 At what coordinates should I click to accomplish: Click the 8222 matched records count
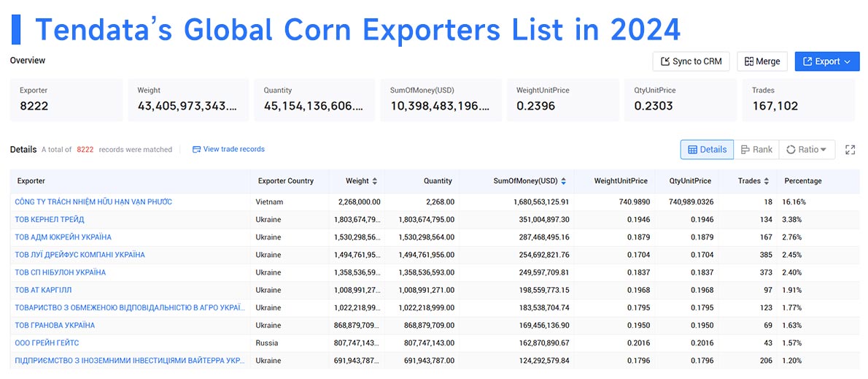click(x=85, y=150)
